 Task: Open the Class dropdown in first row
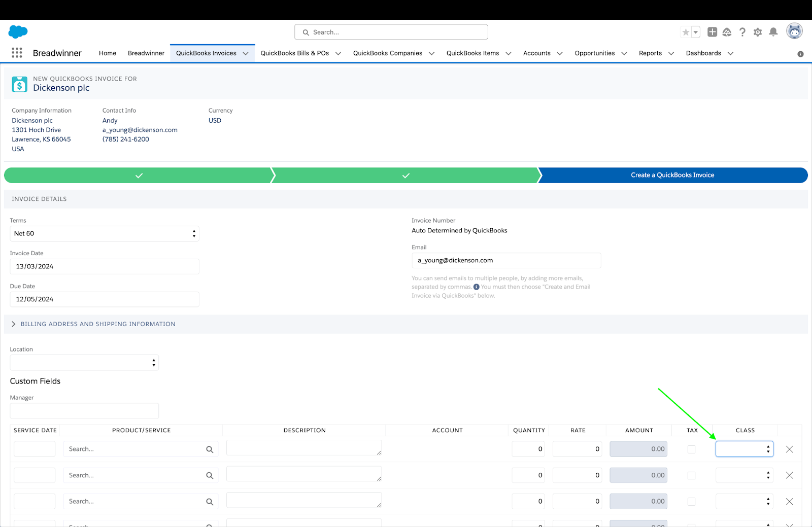pos(745,449)
